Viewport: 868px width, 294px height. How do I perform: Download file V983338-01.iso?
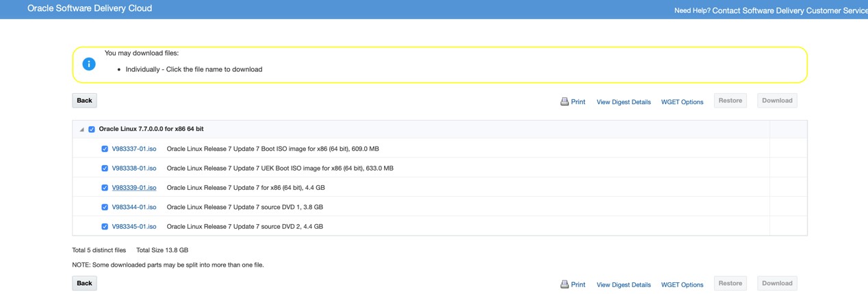pyautogui.click(x=134, y=168)
